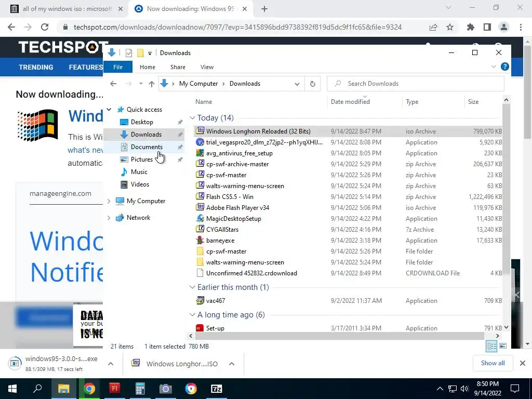Select the CYGAllStars 7z archive icon

click(x=200, y=229)
